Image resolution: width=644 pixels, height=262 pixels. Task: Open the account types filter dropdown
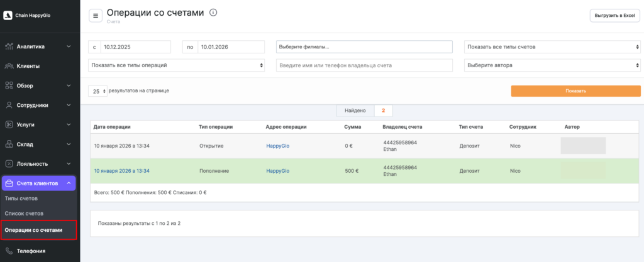pos(552,47)
